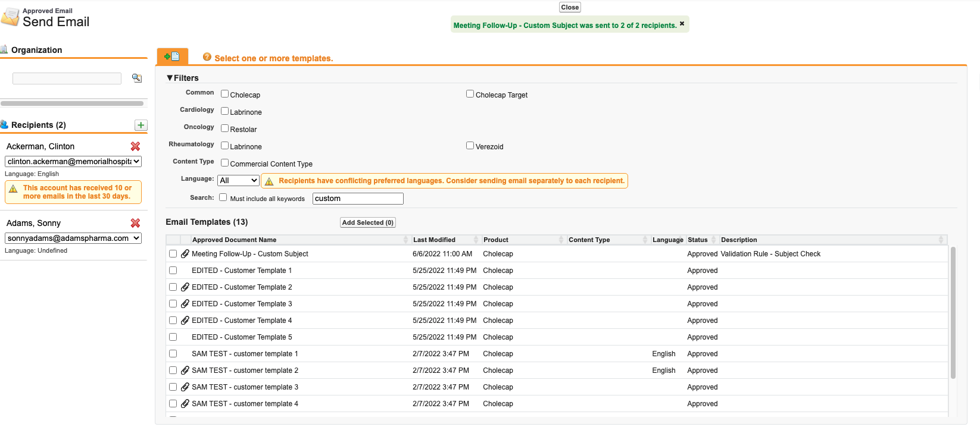This screenshot has height=427, width=980.
Task: Sort by Last Modified column header
Action: [434, 240]
